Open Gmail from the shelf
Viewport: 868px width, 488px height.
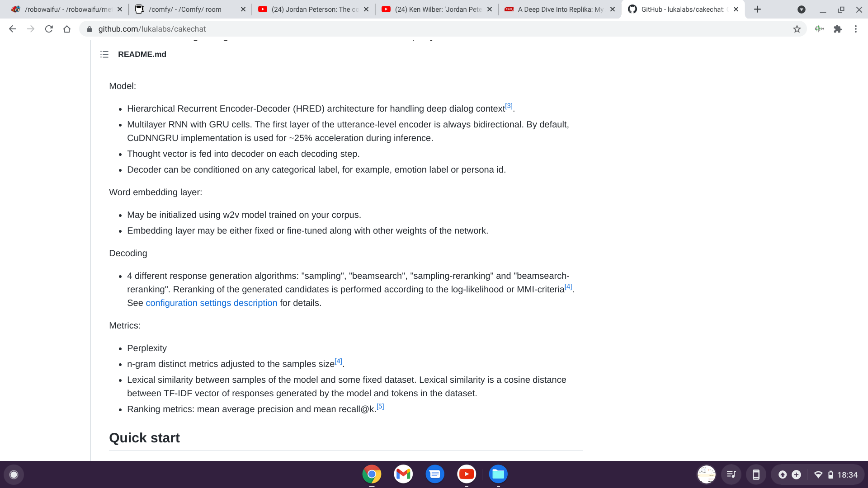[x=403, y=474]
